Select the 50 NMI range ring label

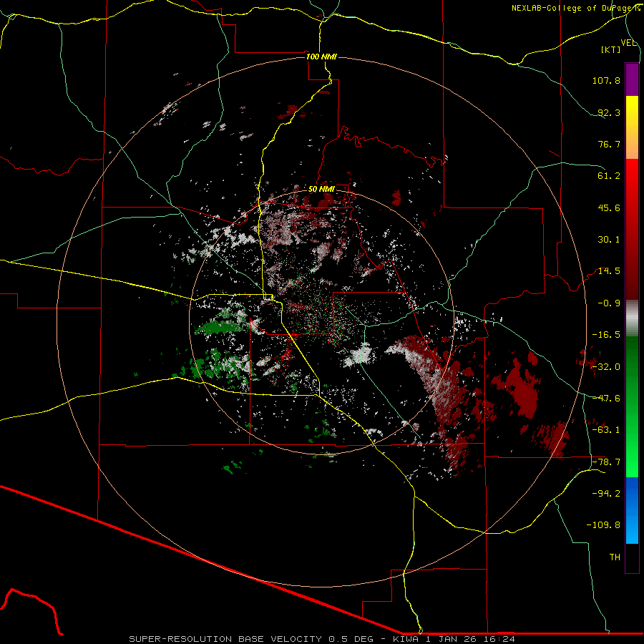click(x=321, y=189)
